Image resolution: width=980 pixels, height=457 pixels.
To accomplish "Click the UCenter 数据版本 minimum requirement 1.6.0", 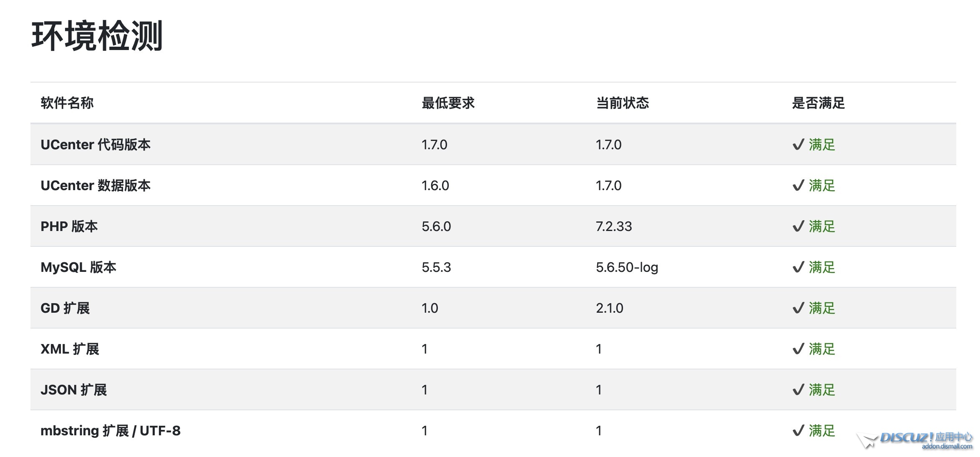I will 435,186.
